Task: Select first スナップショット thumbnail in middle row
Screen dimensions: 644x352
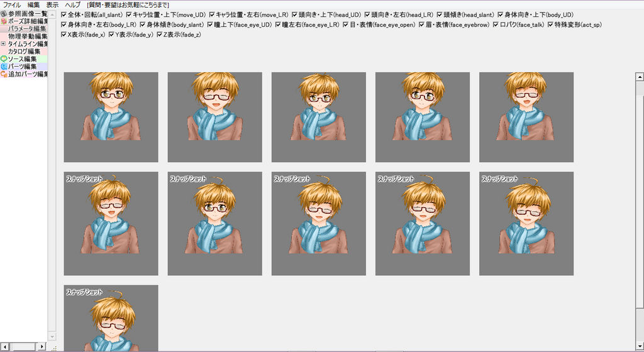Action: click(111, 224)
